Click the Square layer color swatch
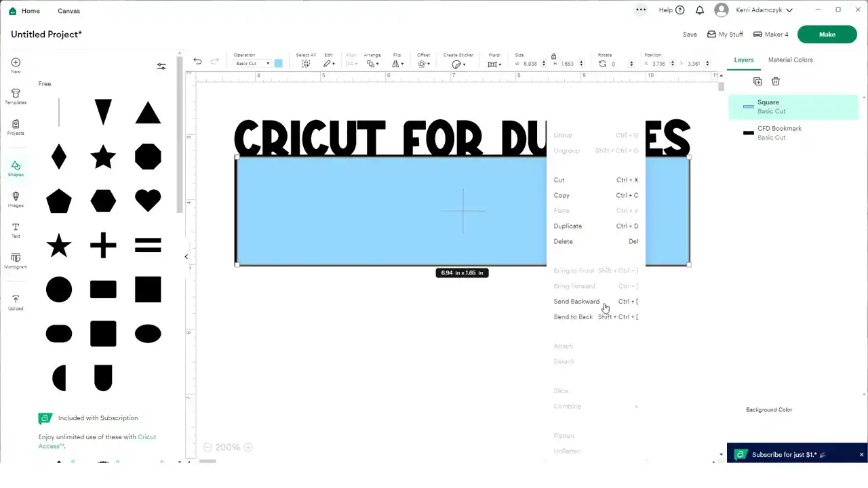Viewport: 868px width, 488px height. pos(749,106)
